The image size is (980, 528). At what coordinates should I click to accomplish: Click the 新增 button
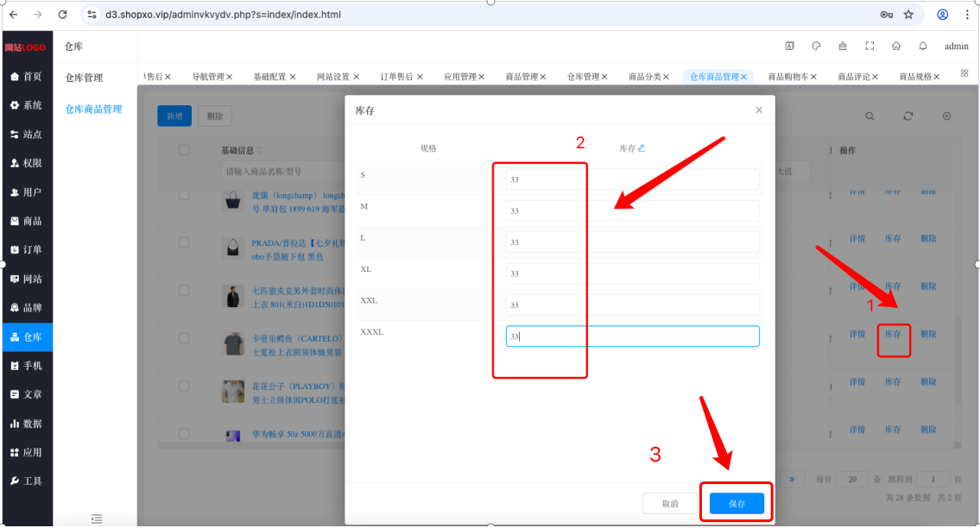click(x=174, y=116)
